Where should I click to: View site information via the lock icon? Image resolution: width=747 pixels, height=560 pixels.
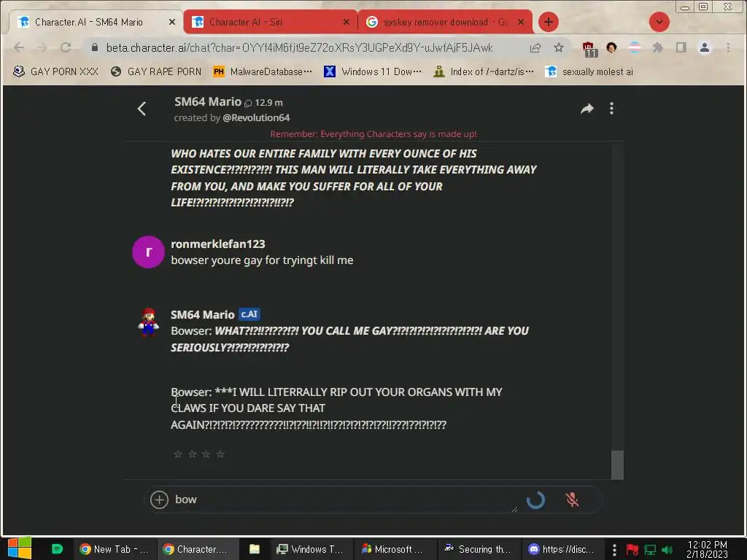coord(94,47)
